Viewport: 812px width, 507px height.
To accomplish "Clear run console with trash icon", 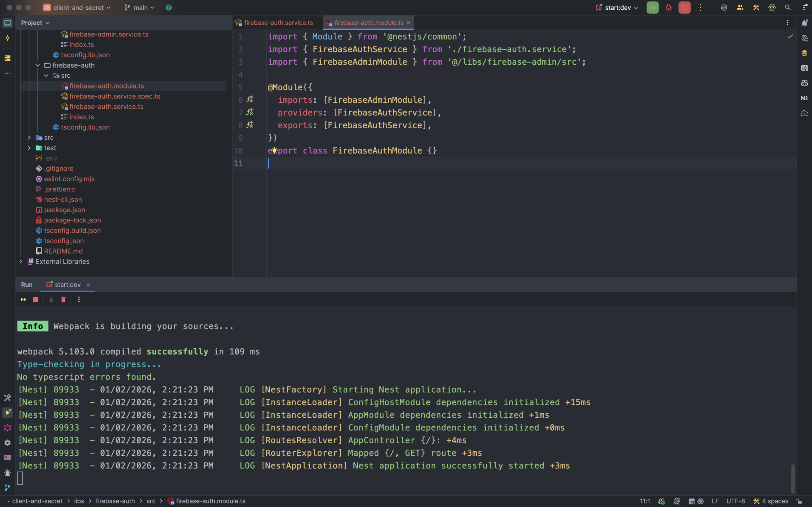I will (63, 299).
